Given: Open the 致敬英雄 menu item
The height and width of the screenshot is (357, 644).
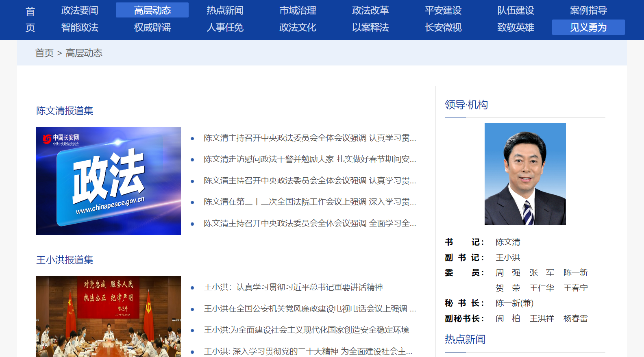Looking at the screenshot, I should (516, 27).
